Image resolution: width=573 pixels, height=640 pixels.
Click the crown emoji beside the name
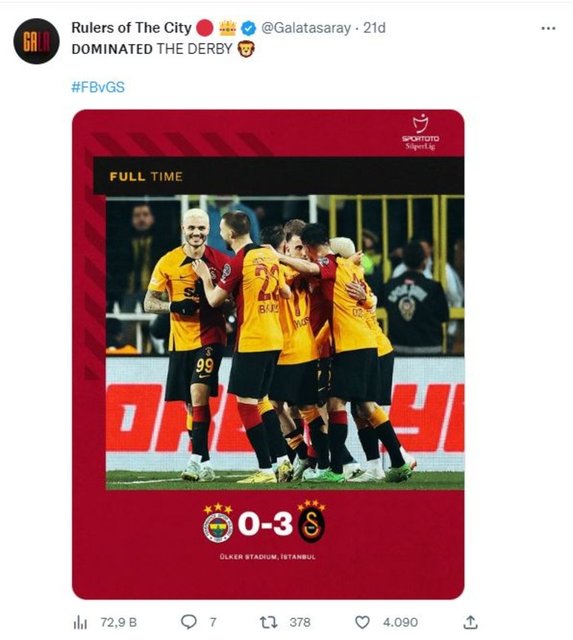pyautogui.click(x=228, y=28)
